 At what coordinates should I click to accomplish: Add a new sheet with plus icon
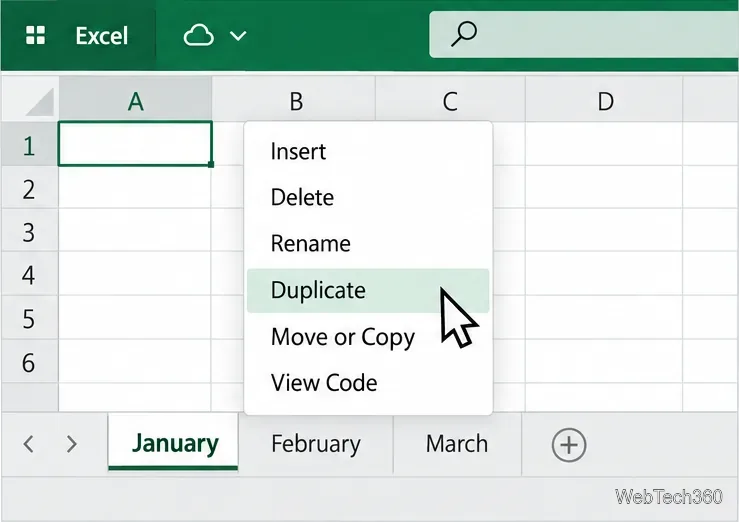[569, 444]
